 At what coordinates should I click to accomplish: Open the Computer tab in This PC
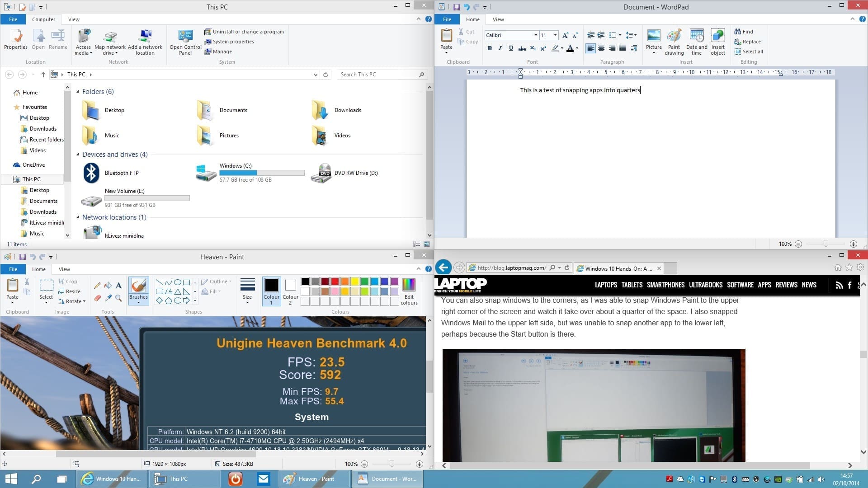tap(43, 19)
